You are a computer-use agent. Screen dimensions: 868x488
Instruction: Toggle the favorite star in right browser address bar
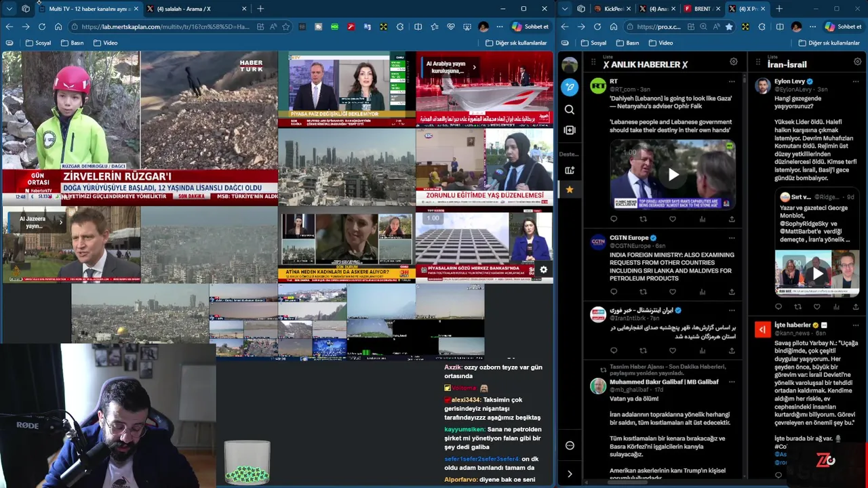pyautogui.click(x=729, y=26)
